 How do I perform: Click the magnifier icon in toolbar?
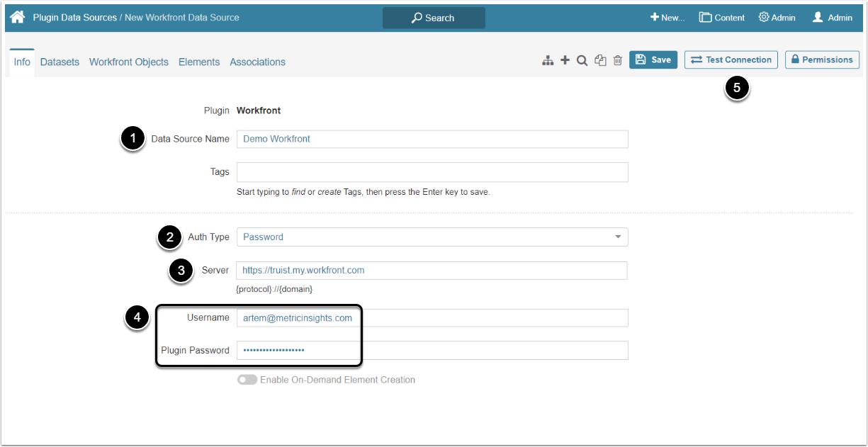pyautogui.click(x=582, y=61)
